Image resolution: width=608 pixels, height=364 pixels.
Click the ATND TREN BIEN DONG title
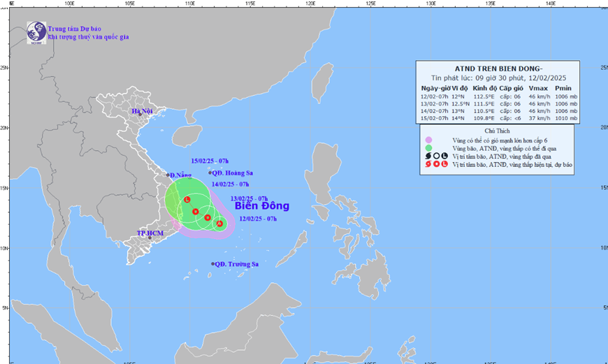pyautogui.click(x=498, y=69)
